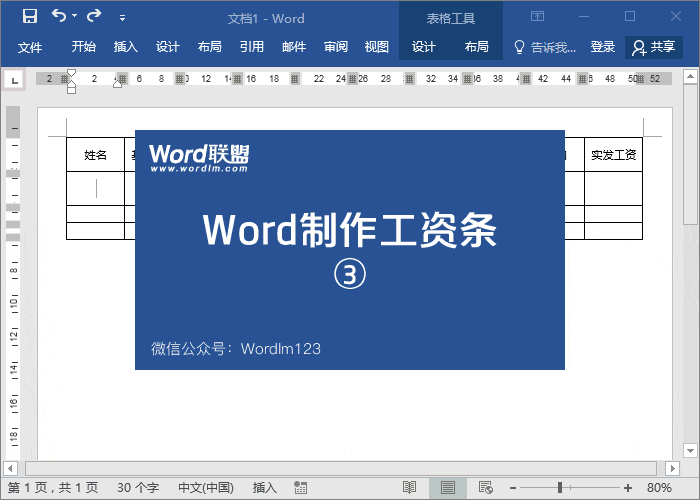This screenshot has width=700, height=500.
Task: Click the macro recording icon in status bar
Action: [300, 488]
